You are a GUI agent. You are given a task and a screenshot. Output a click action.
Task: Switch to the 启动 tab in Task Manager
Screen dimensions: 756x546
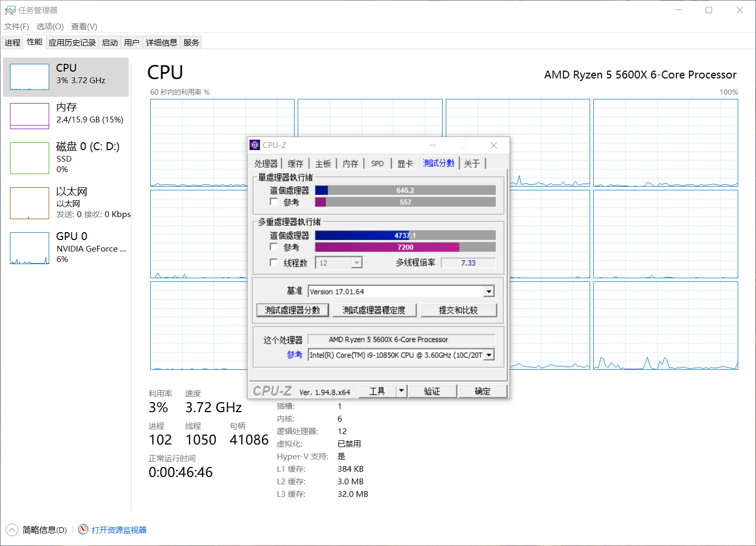point(110,42)
